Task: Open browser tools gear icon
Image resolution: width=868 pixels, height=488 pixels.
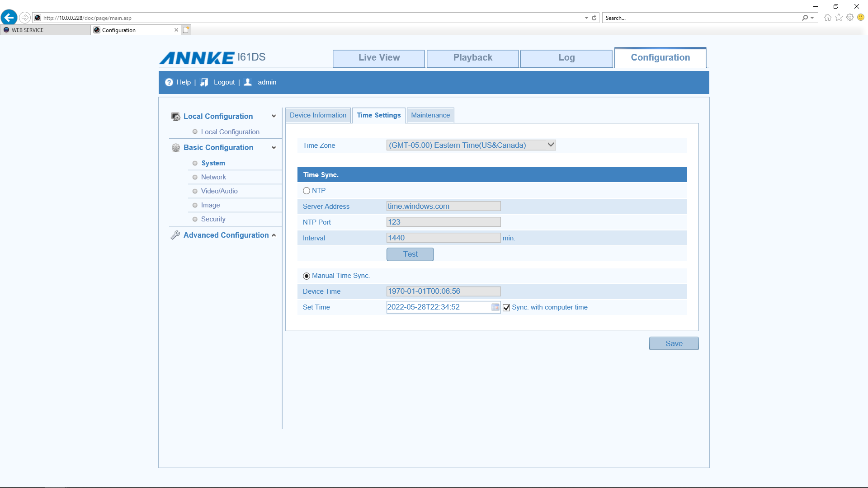Action: pyautogui.click(x=850, y=18)
